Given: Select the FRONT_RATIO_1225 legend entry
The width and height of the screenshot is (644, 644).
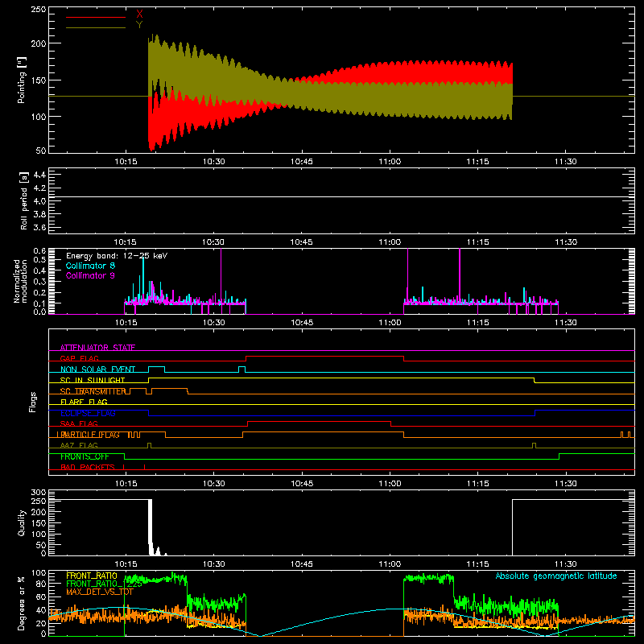Looking at the screenshot, I should [105, 584].
